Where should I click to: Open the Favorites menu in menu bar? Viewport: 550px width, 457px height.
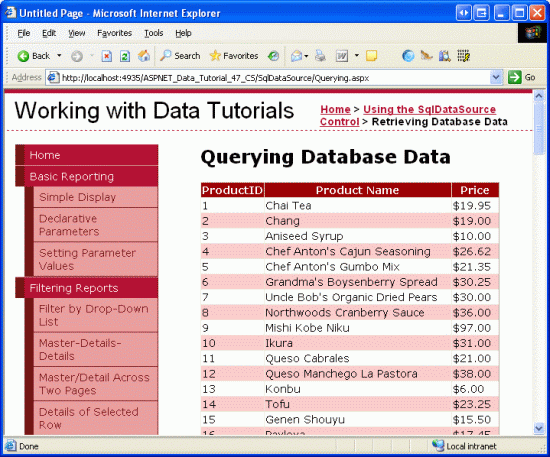click(114, 33)
